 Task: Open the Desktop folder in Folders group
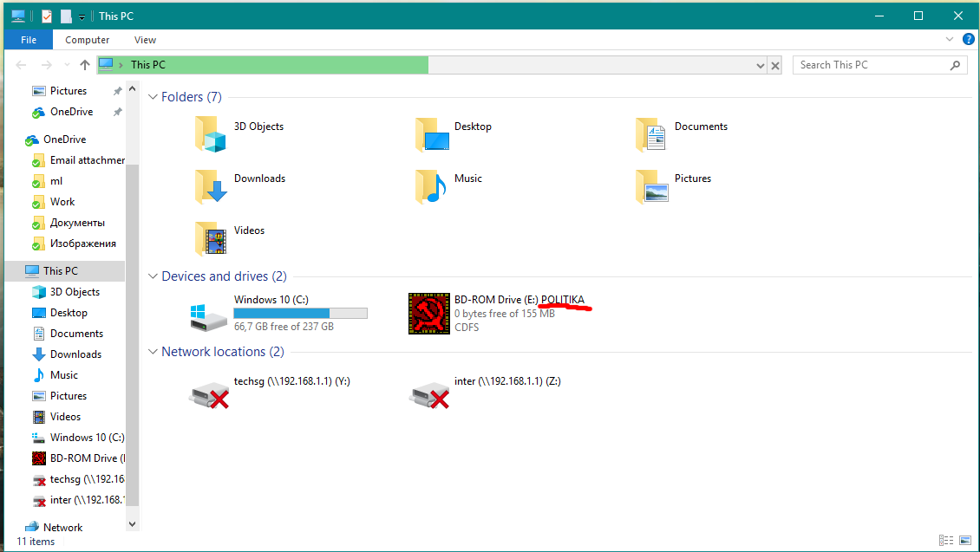tap(433, 134)
